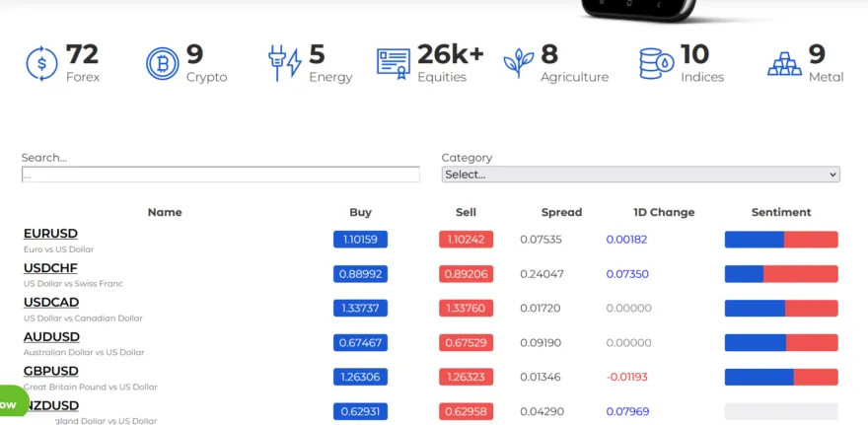The height and width of the screenshot is (425, 868).
Task: Open the EURUSD instrument link
Action: [50, 234]
